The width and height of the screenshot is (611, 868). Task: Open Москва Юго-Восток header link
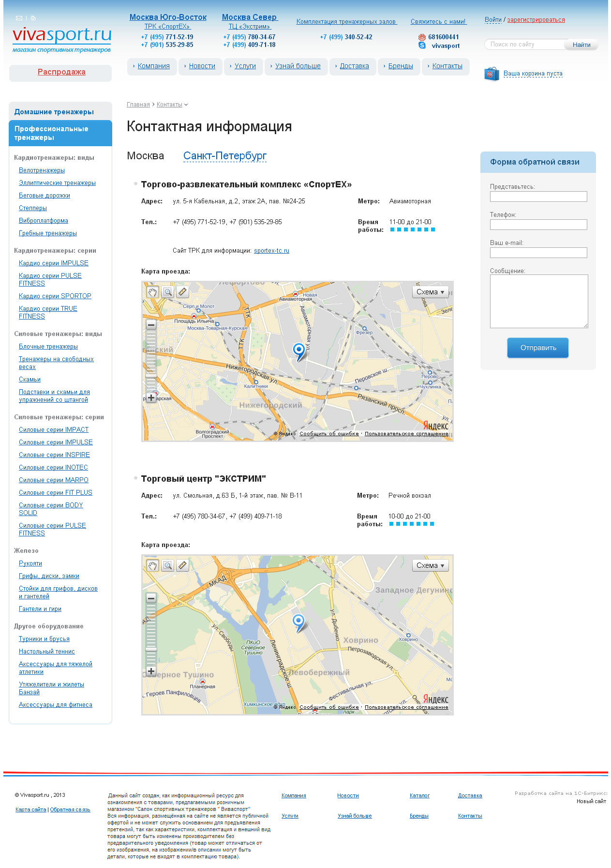(x=168, y=17)
